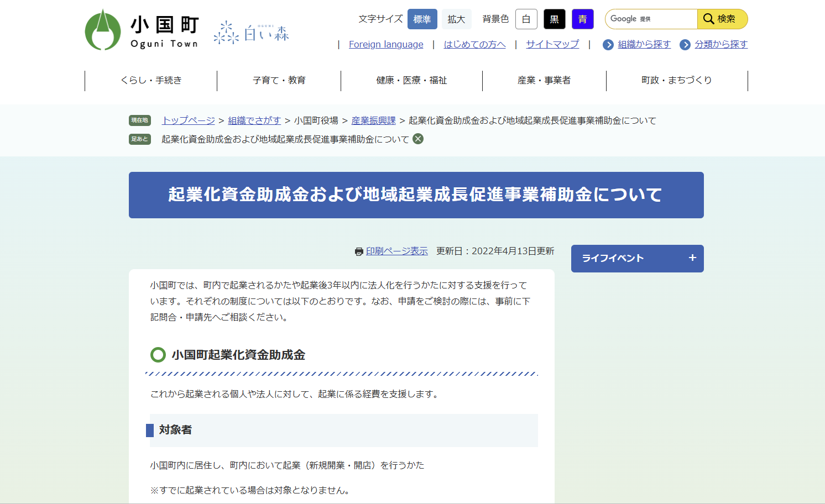Click the 小国町 Oguni Town site title
Viewport: 825px width, 504px height.
click(164, 32)
